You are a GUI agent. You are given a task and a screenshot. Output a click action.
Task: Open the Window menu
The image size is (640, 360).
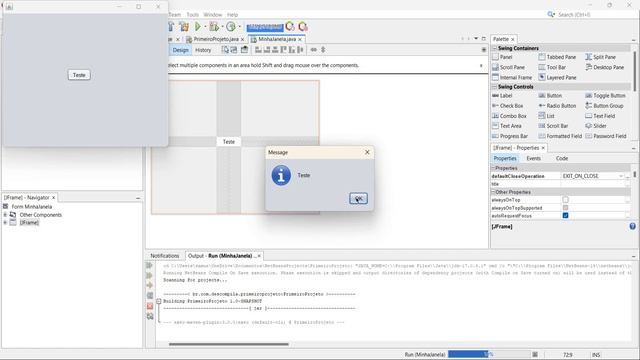tap(213, 15)
